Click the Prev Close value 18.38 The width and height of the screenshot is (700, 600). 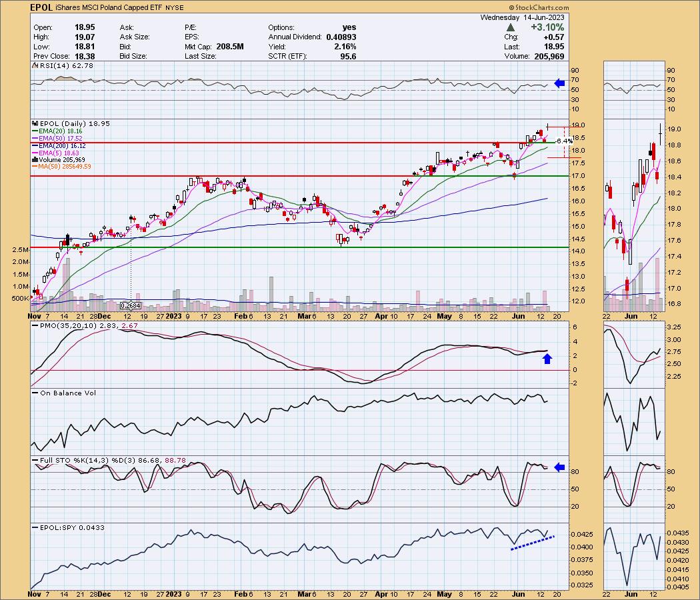(85, 56)
